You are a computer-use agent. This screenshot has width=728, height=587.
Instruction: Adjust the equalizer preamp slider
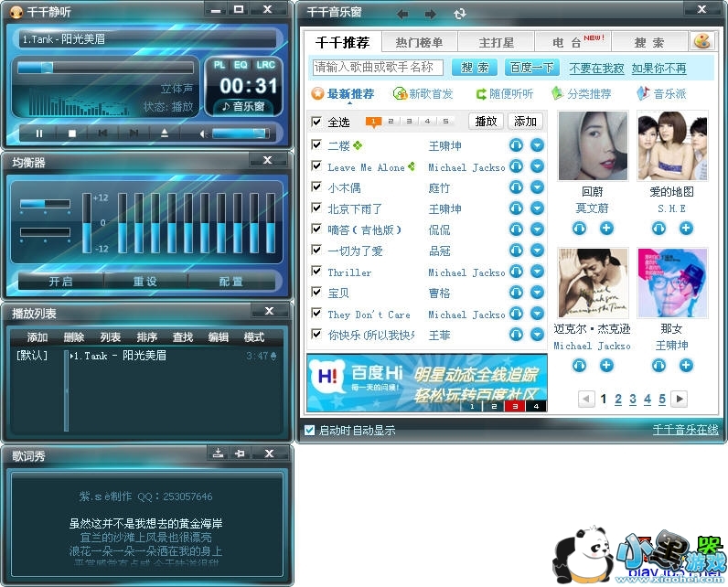[x=87, y=223]
